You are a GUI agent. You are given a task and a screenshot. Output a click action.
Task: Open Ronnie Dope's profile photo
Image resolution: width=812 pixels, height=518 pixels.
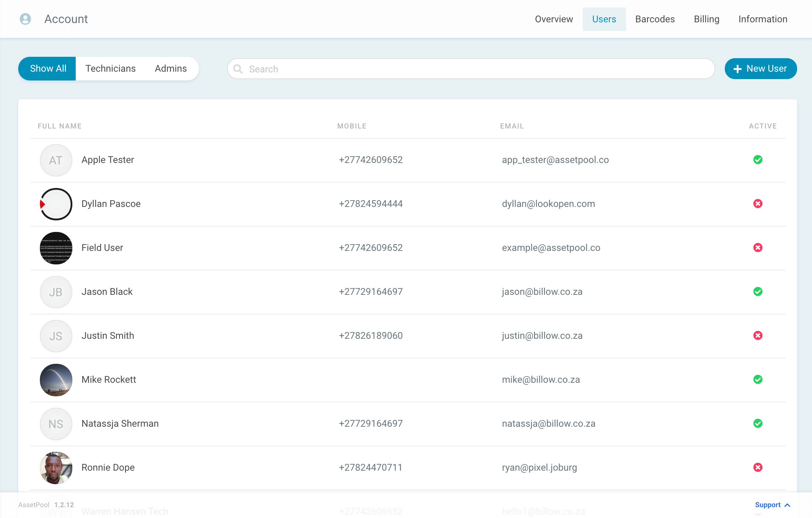(x=56, y=468)
